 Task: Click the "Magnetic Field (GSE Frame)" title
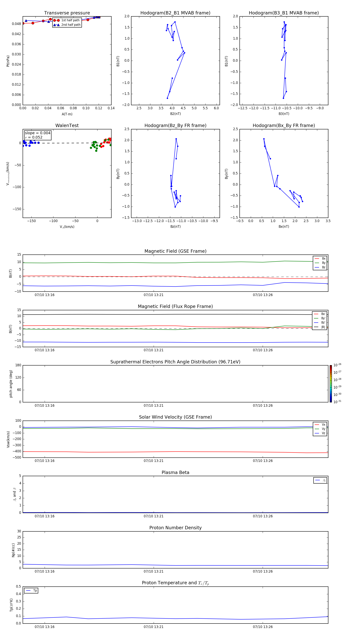point(175,251)
